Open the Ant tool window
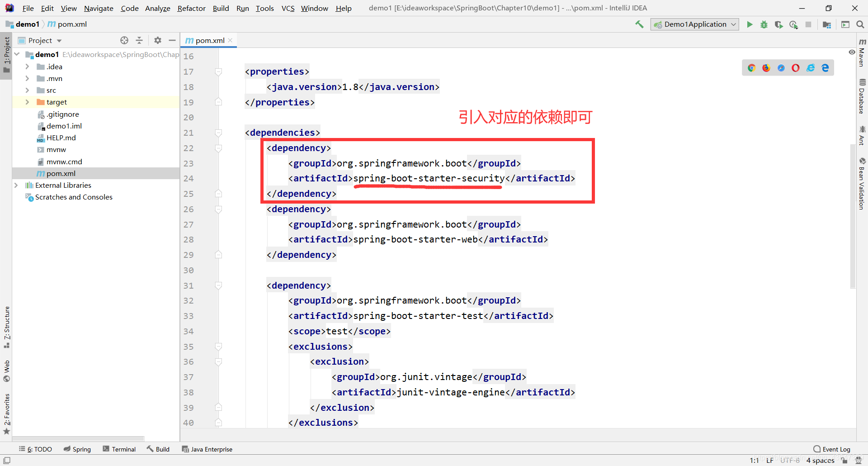 pos(862,136)
